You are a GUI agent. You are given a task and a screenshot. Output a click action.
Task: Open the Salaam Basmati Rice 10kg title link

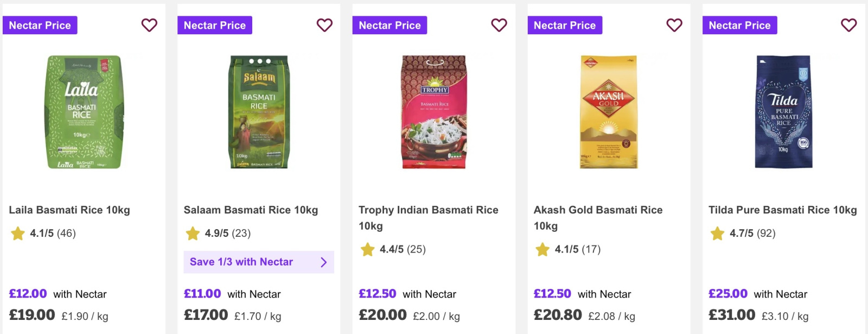251,210
